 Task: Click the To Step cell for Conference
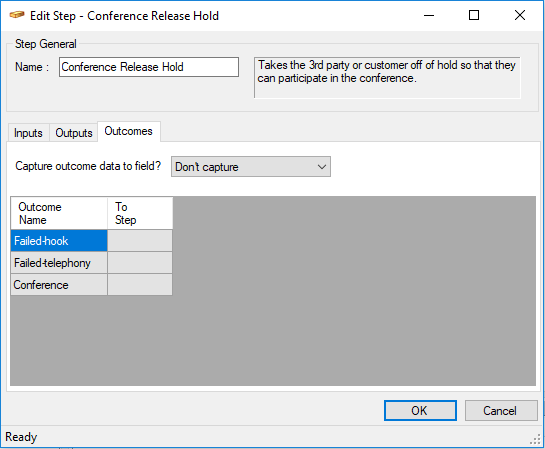click(140, 285)
